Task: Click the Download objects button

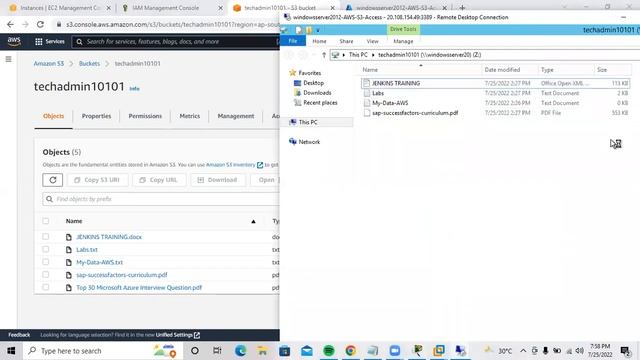Action: point(218,180)
